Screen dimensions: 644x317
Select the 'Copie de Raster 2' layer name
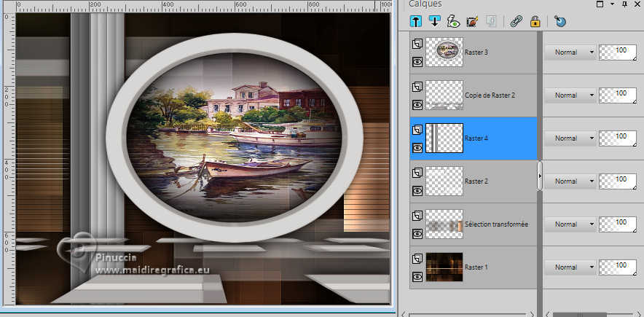pos(490,95)
